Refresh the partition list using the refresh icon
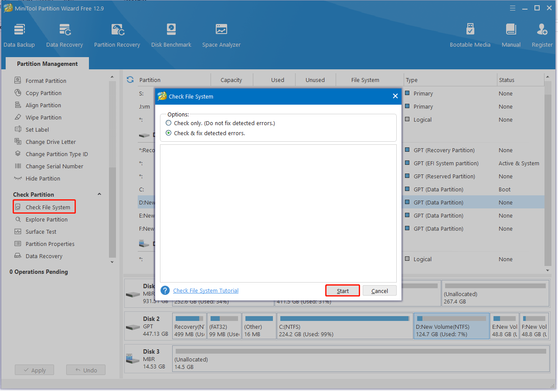This screenshot has height=392, width=558. coord(130,80)
